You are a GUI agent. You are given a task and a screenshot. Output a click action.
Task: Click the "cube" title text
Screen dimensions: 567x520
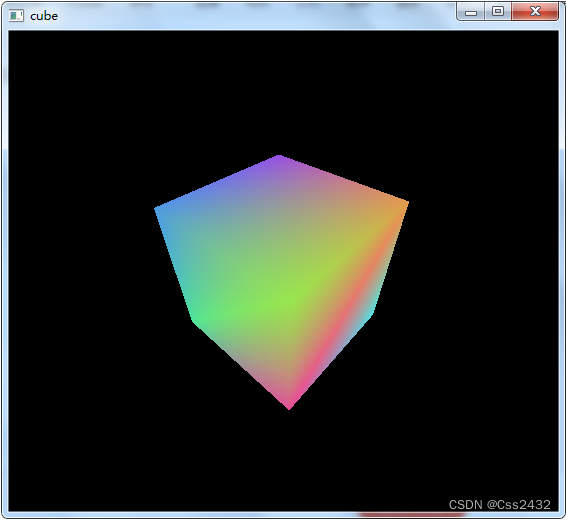coord(44,16)
